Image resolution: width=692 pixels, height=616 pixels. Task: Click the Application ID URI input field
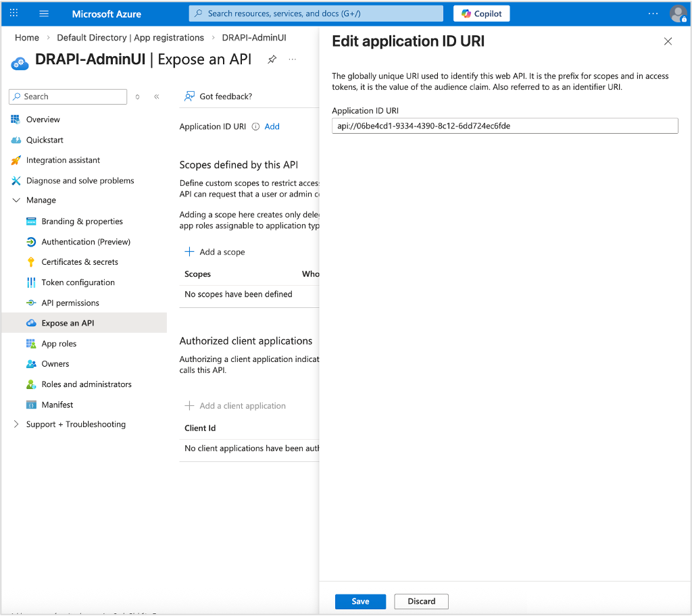click(x=503, y=125)
